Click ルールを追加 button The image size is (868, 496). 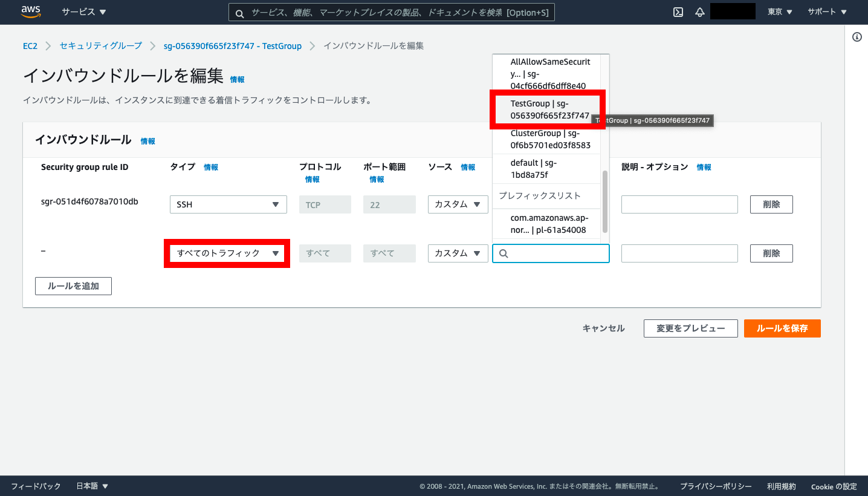click(73, 286)
